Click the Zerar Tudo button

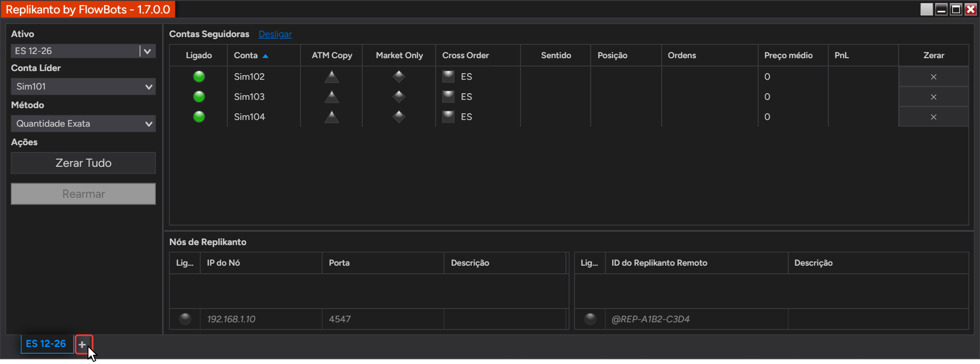tap(83, 163)
